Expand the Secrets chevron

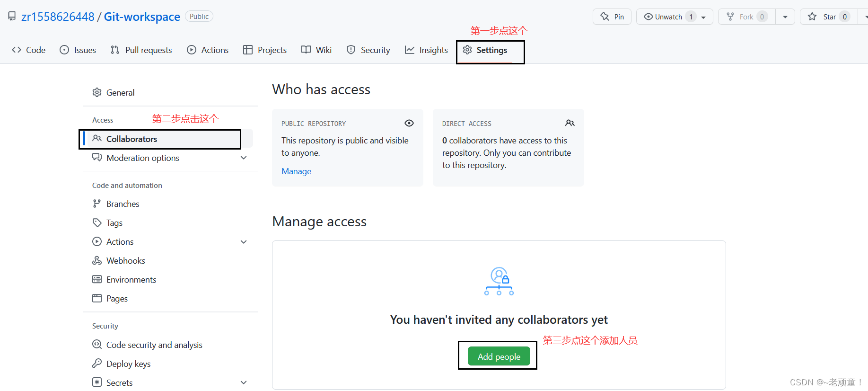point(244,382)
